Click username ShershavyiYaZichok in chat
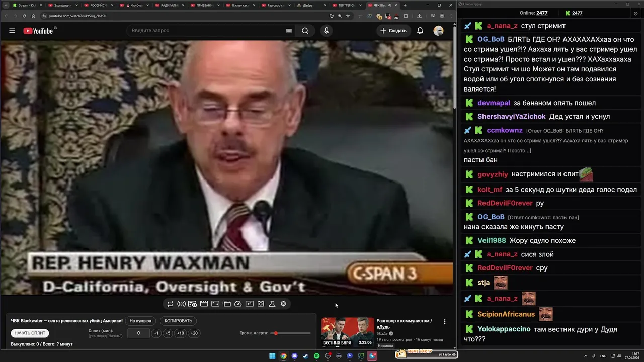The height and width of the screenshot is (362, 644). click(512, 116)
